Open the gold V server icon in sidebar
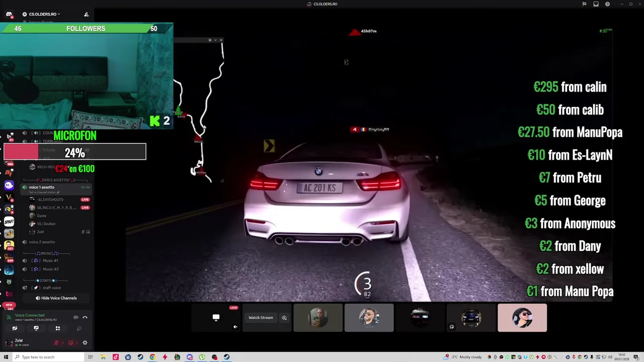 9,197
